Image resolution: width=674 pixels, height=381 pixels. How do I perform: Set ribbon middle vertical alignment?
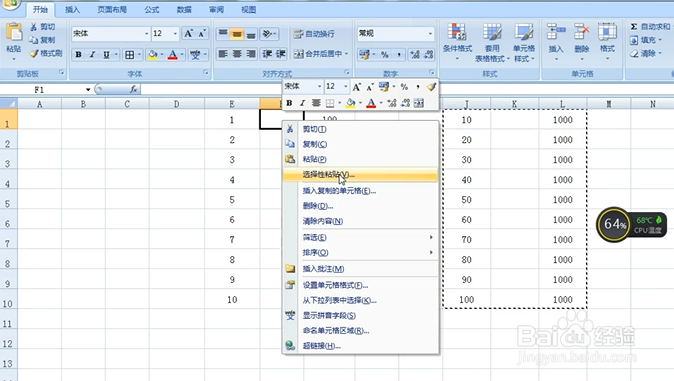[236, 34]
